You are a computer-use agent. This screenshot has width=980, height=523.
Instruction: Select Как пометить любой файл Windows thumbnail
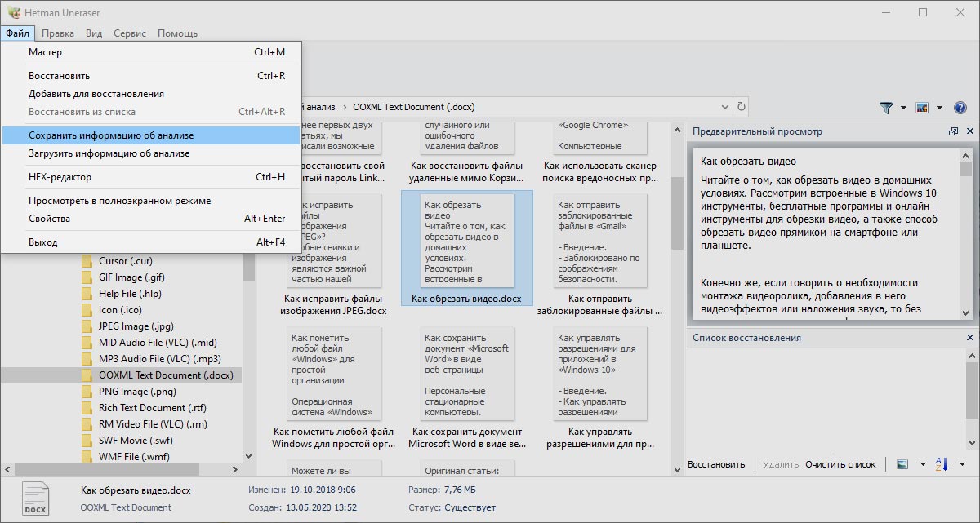pyautogui.click(x=333, y=388)
